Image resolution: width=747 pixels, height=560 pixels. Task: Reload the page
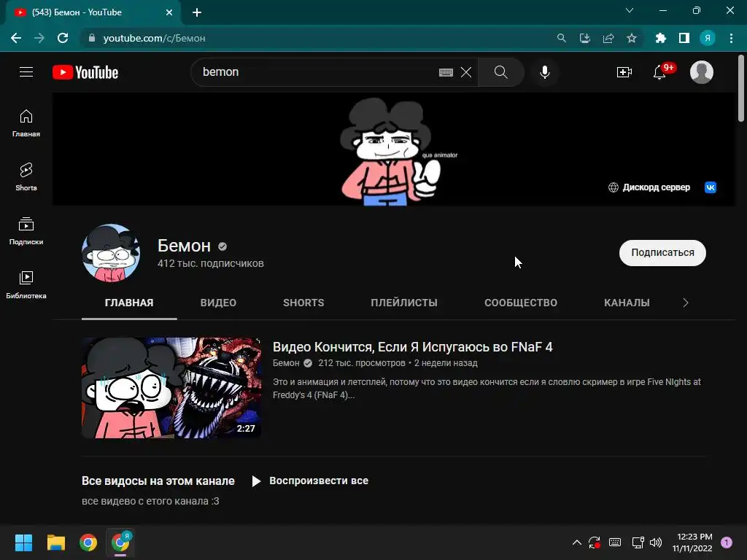[63, 38]
